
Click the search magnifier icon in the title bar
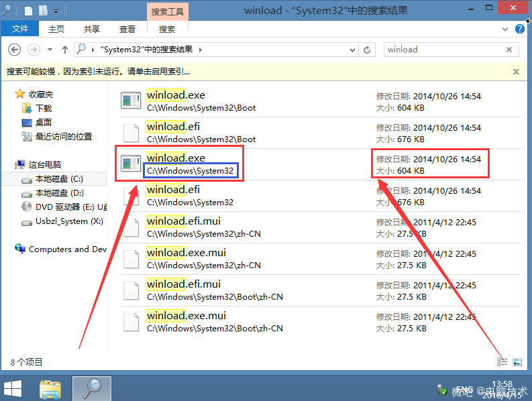tap(7, 11)
